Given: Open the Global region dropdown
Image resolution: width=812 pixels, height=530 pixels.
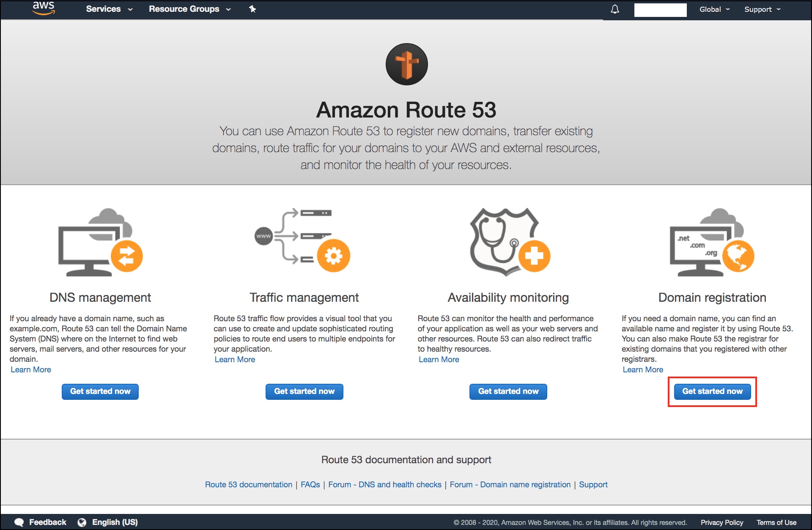Looking at the screenshot, I should pyautogui.click(x=714, y=9).
